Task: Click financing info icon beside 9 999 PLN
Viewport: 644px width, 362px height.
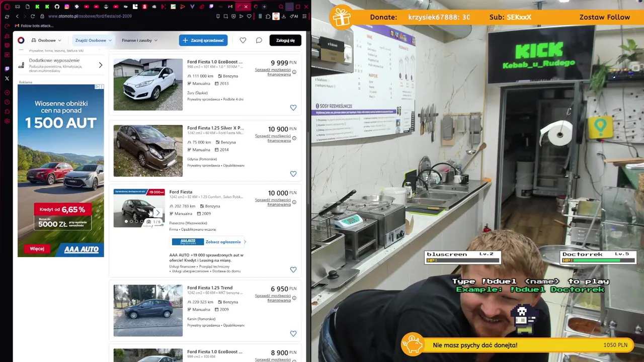Action: (294, 72)
